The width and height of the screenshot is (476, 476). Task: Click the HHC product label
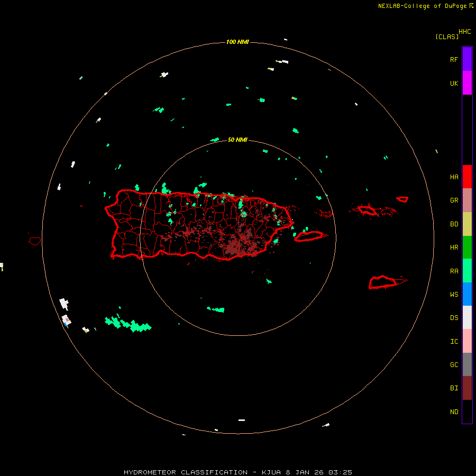tap(464, 32)
